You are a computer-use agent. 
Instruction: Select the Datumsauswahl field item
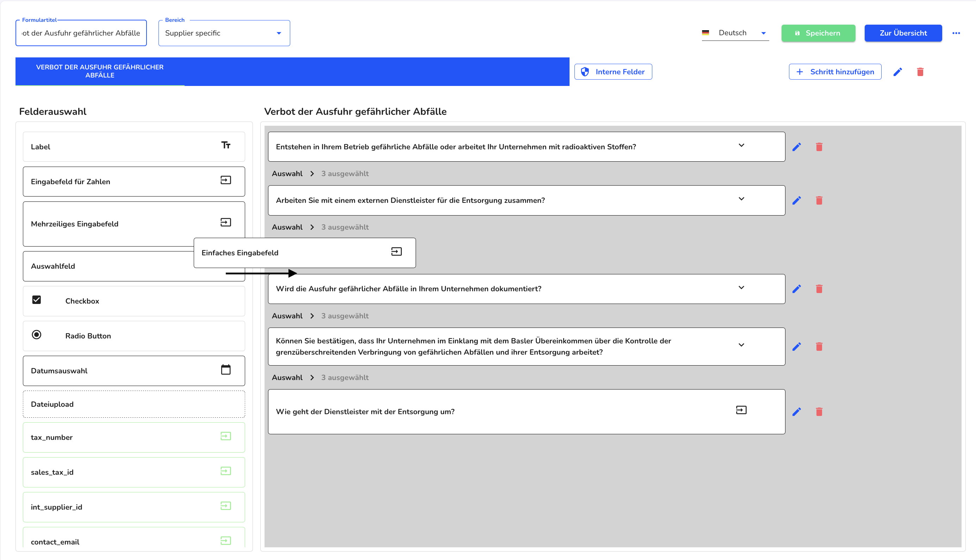pos(134,371)
